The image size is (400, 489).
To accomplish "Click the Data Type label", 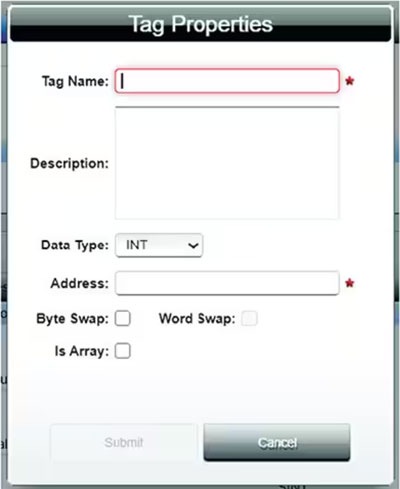I will [75, 245].
